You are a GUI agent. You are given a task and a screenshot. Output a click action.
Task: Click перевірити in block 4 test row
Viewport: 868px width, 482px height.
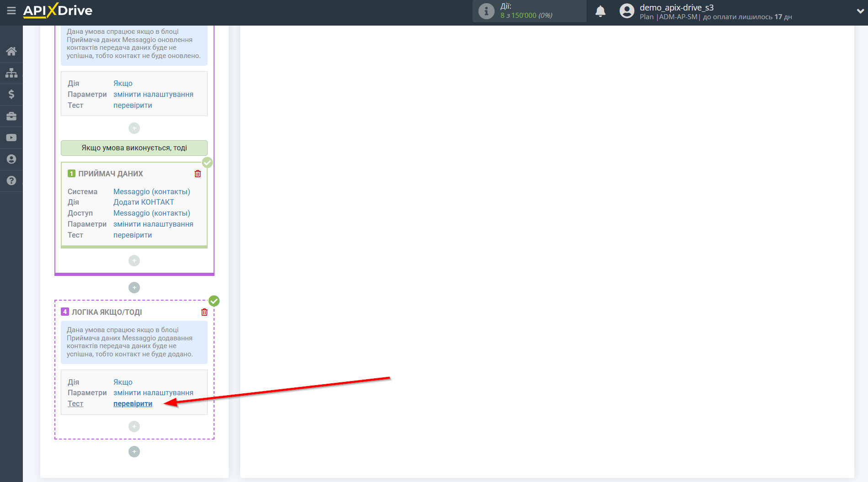click(x=133, y=404)
